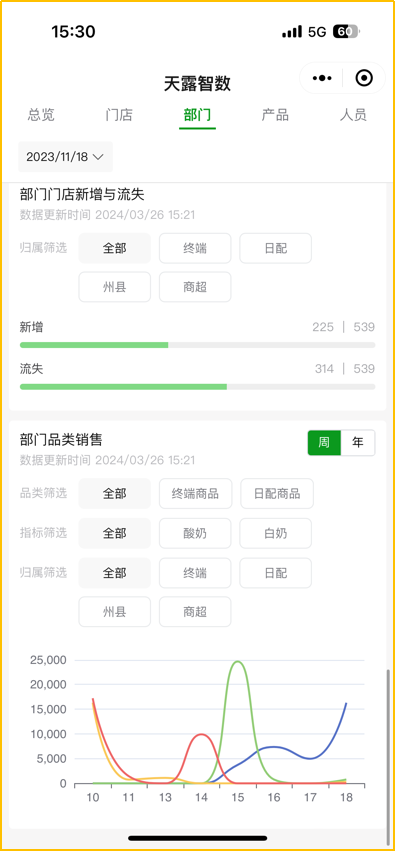Choose the 终端商品 category filter
The image size is (396, 852).
pos(196,493)
